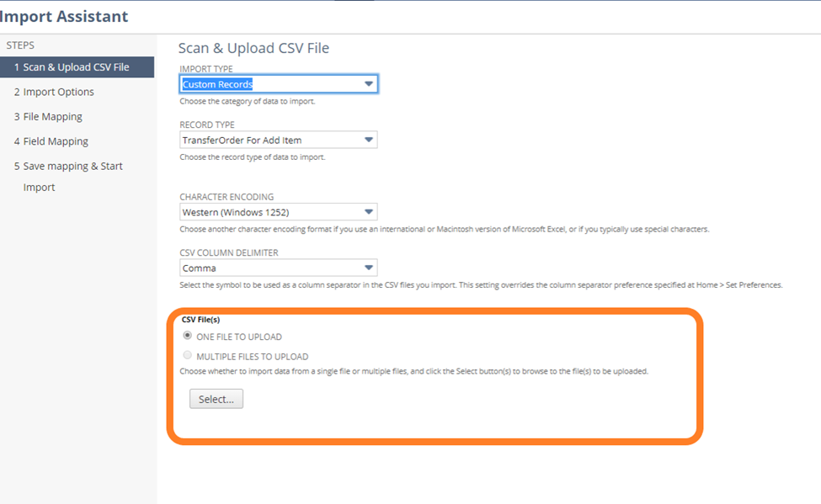The width and height of the screenshot is (821, 504).
Task: Click the Scan & Upload CSV File heading
Action: point(253,48)
